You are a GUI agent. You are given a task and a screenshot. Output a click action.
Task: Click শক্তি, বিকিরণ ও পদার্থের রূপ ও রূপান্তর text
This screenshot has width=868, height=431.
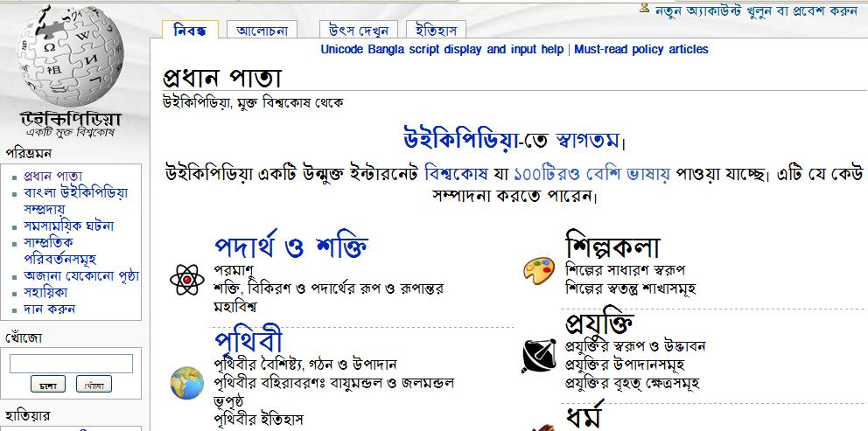pyautogui.click(x=329, y=288)
